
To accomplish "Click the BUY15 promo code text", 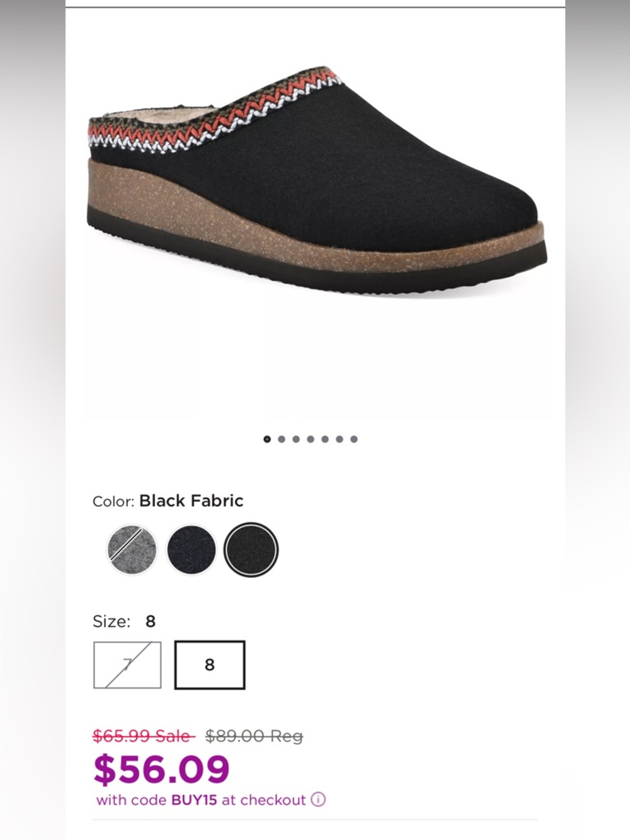I will click(194, 800).
